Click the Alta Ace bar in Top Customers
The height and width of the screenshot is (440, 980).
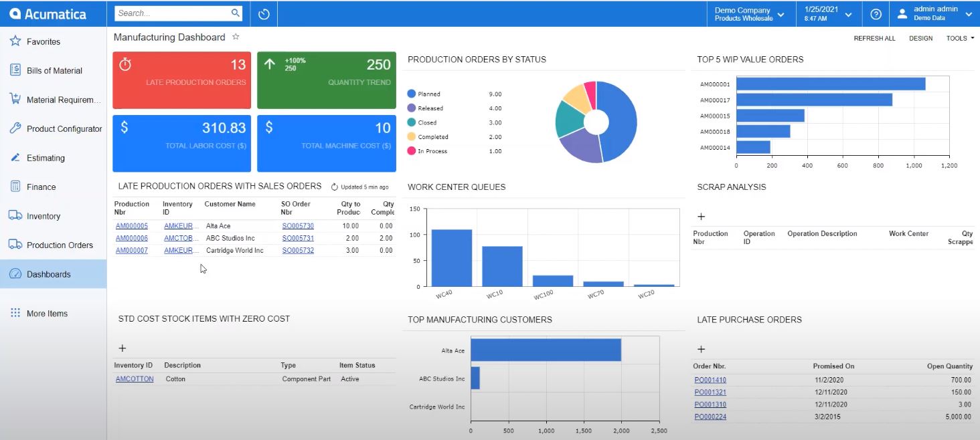point(546,350)
